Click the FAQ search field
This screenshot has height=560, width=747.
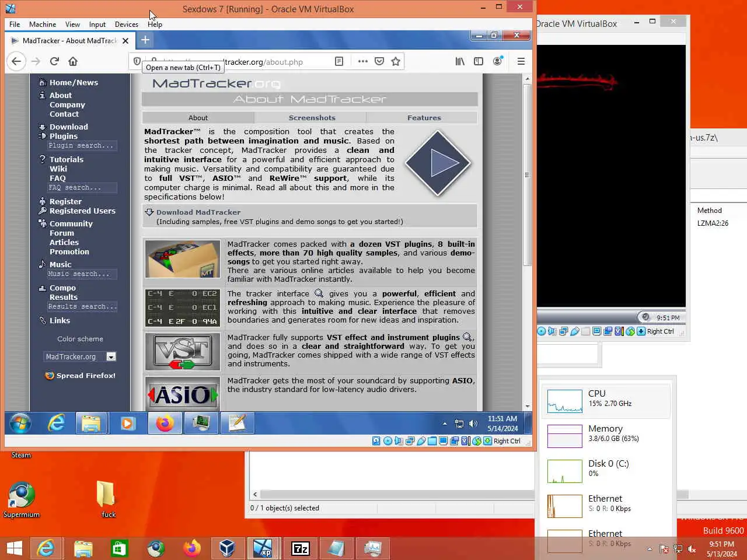click(x=82, y=187)
